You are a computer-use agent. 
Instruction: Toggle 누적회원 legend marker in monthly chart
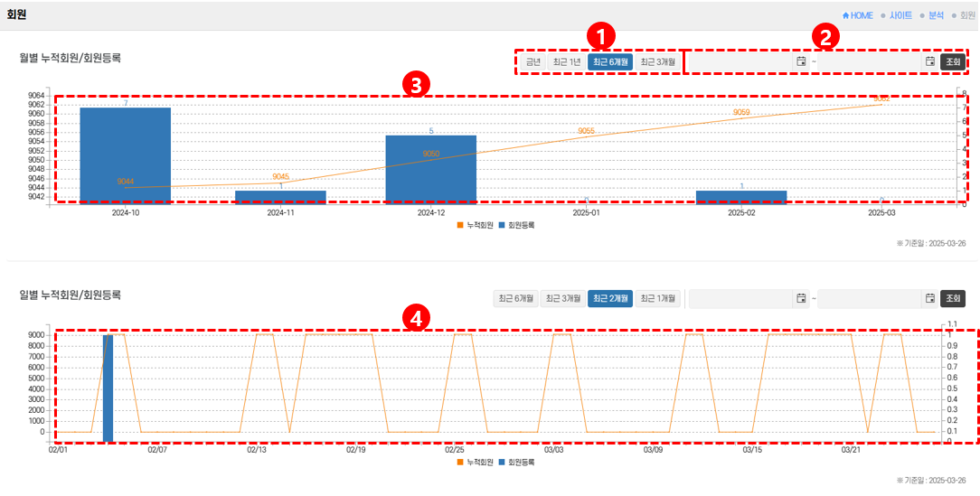pos(459,224)
